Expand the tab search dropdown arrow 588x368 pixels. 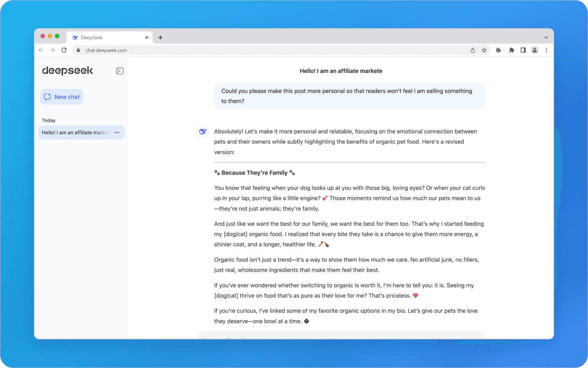[x=546, y=38]
